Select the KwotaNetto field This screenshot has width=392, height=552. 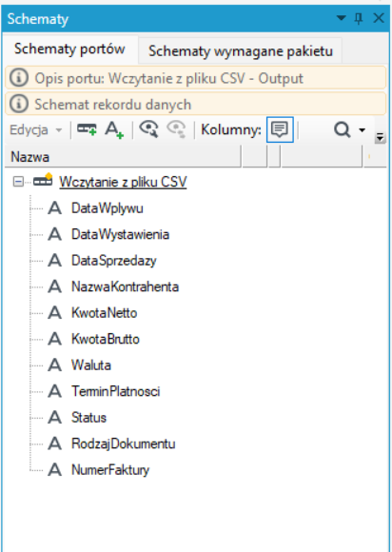[x=105, y=312]
